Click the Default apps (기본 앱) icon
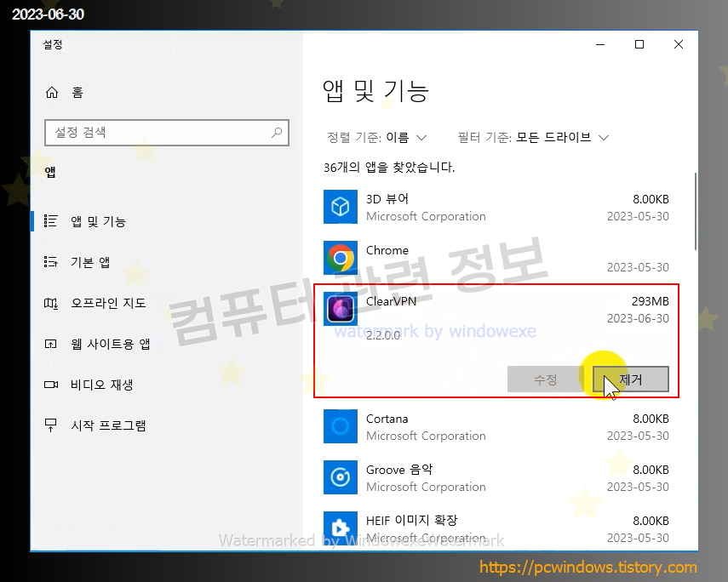The width and height of the screenshot is (728, 582). pyautogui.click(x=50, y=262)
